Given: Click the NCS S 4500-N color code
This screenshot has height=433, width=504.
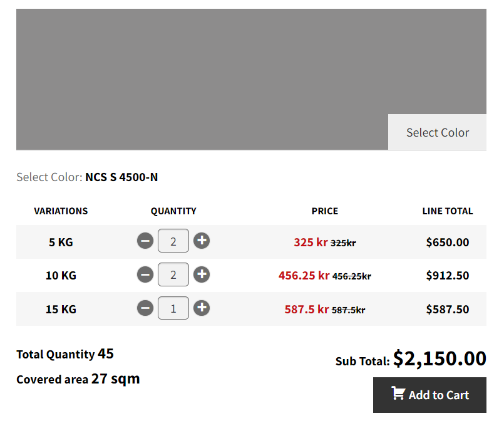Looking at the screenshot, I should coord(121,177).
